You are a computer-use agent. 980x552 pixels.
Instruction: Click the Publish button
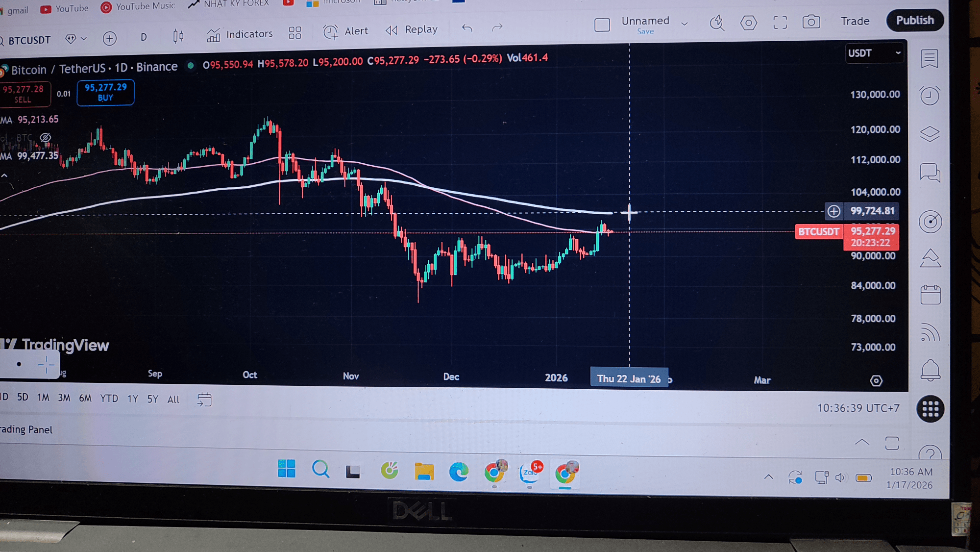pos(914,21)
